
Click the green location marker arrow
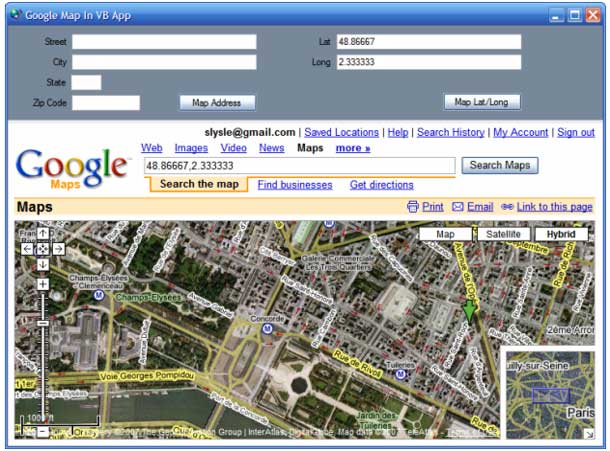pos(470,312)
